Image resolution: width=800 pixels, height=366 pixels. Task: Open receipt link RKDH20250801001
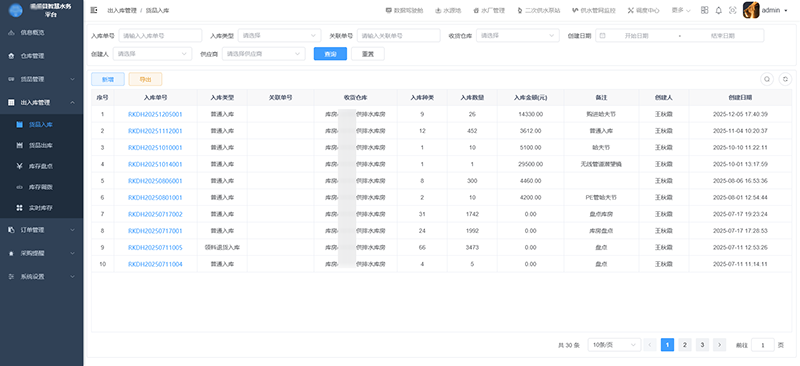pos(155,198)
